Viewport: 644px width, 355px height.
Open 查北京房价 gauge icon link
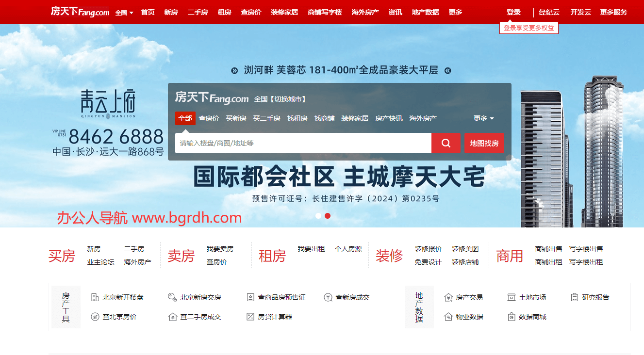click(x=114, y=317)
